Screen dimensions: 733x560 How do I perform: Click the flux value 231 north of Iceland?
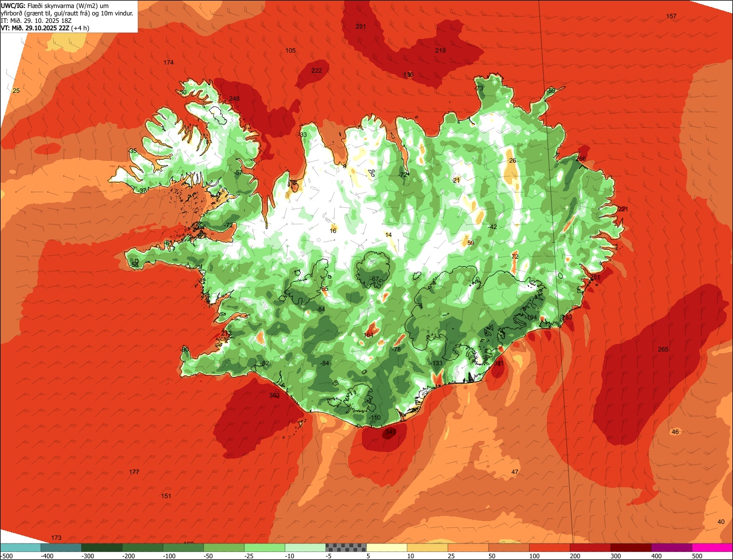point(361,26)
